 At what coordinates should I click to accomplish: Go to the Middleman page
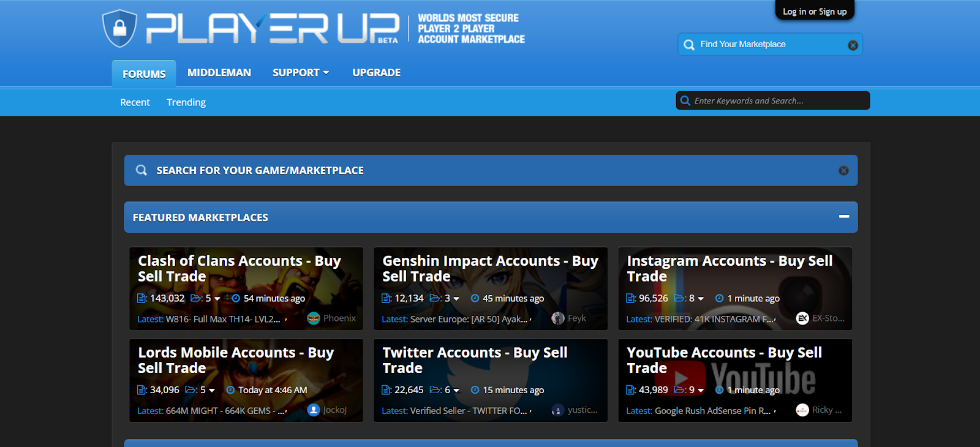click(x=219, y=73)
